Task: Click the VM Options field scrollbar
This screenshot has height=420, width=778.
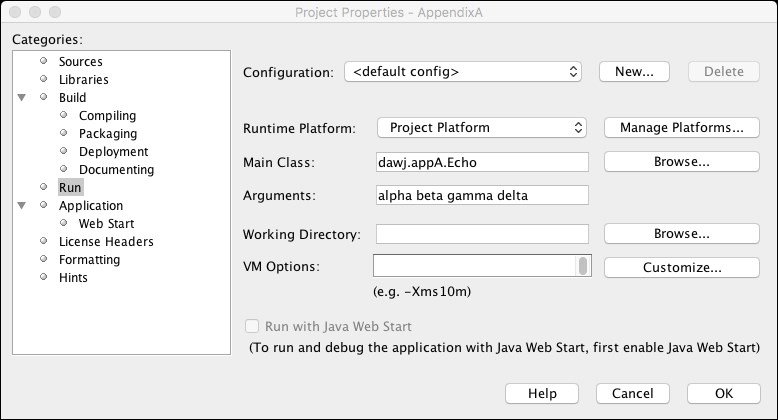Action: tap(583, 266)
